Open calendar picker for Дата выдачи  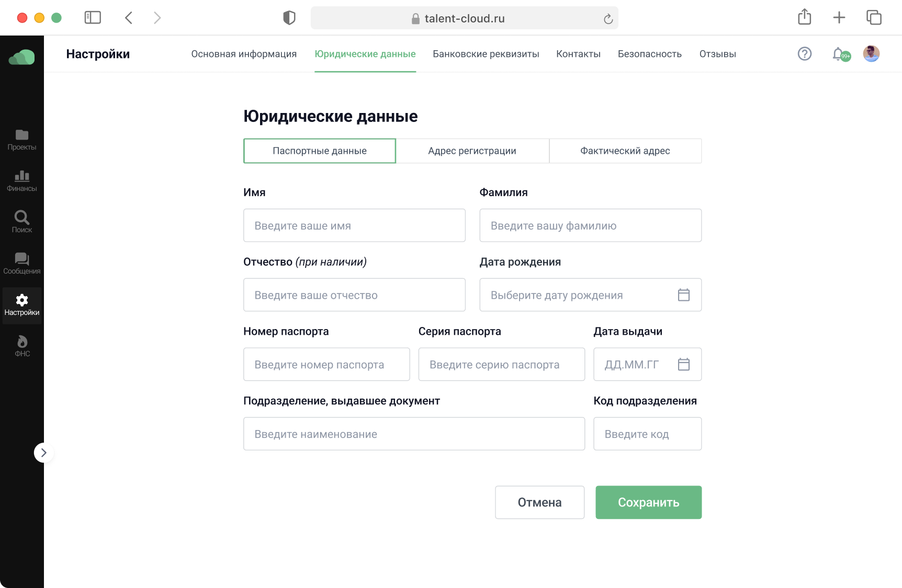(x=683, y=365)
